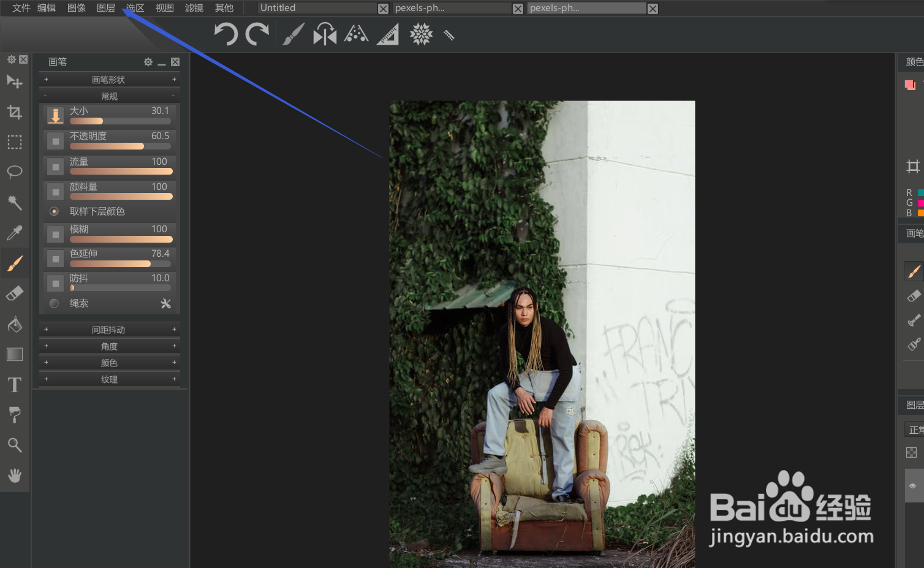Toggle the square button beside 颜料量
This screenshot has width=924, height=568.
[55, 192]
